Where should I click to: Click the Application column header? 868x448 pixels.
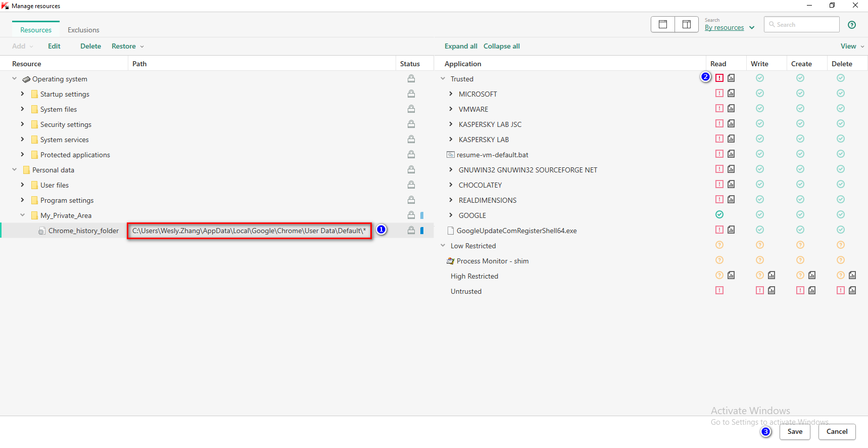pos(463,64)
